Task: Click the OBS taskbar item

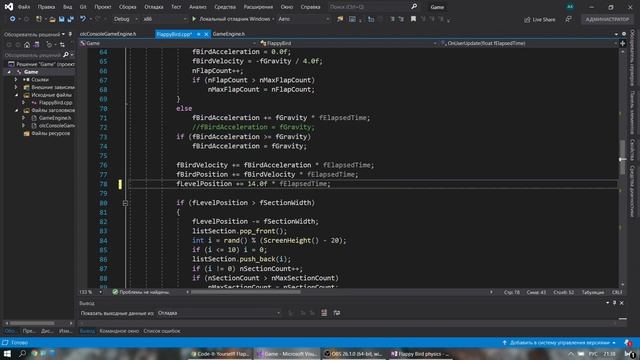Action: point(353,354)
